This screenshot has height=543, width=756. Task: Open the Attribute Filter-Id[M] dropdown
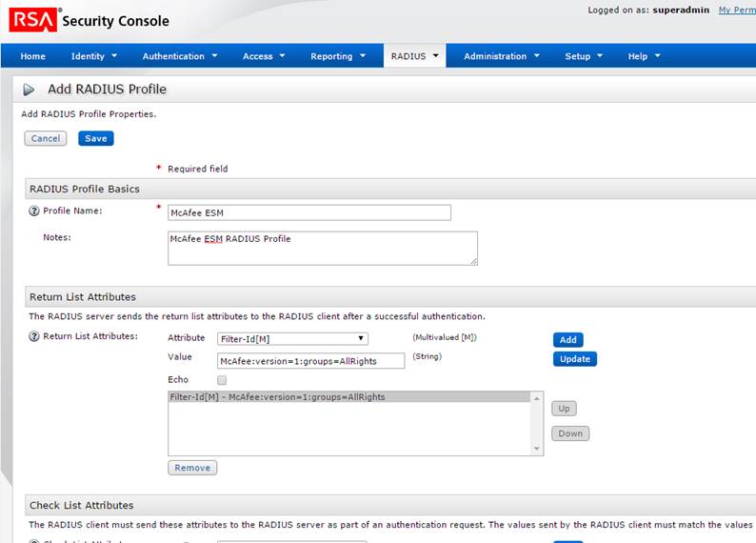pos(292,338)
